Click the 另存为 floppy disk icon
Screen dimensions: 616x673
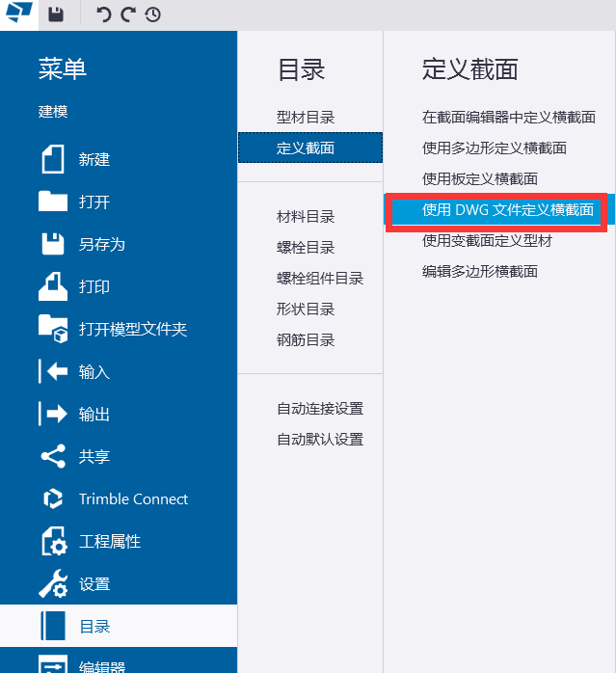pyautogui.click(x=53, y=244)
